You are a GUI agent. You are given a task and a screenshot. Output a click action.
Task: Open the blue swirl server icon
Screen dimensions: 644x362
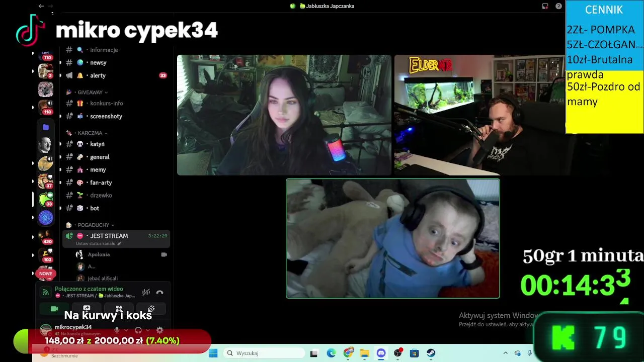point(46,218)
